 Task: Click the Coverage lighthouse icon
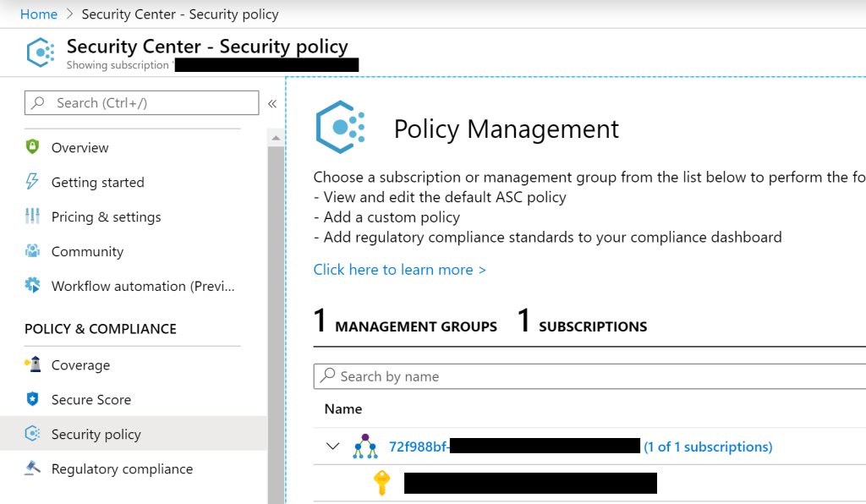click(x=33, y=365)
